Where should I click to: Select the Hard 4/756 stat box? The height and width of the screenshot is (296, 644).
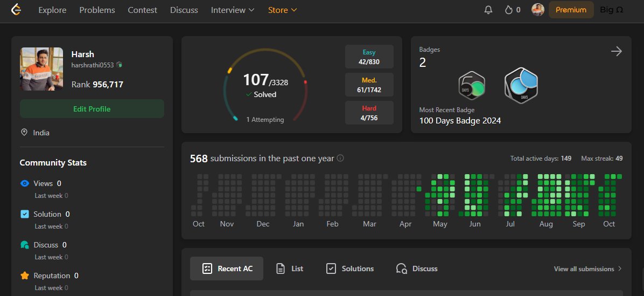[369, 113]
